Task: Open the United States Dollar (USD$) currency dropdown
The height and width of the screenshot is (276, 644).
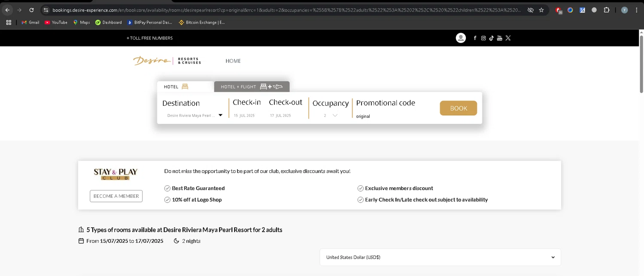Action: click(x=440, y=258)
